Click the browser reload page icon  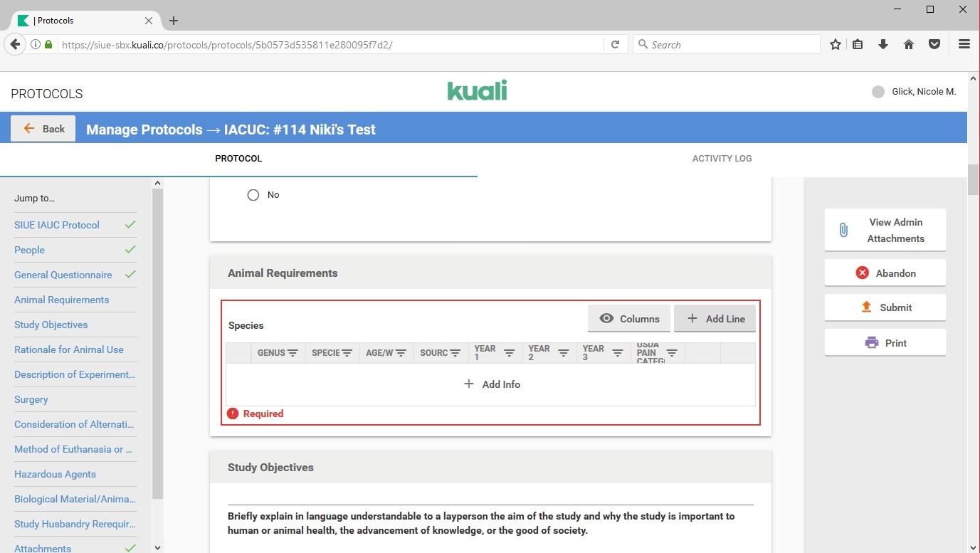click(x=615, y=44)
